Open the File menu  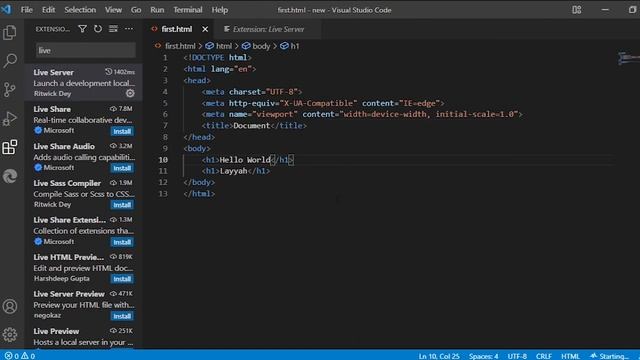(27, 10)
